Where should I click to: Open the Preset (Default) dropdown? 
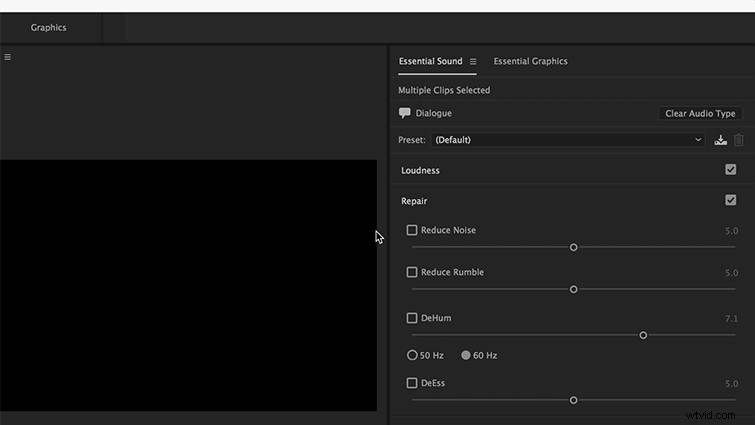pyautogui.click(x=568, y=140)
